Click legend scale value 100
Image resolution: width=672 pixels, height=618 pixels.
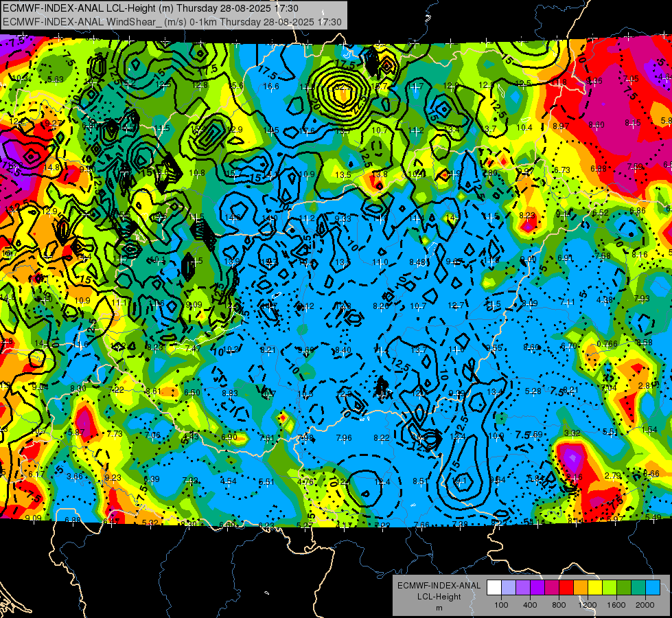coord(501,605)
